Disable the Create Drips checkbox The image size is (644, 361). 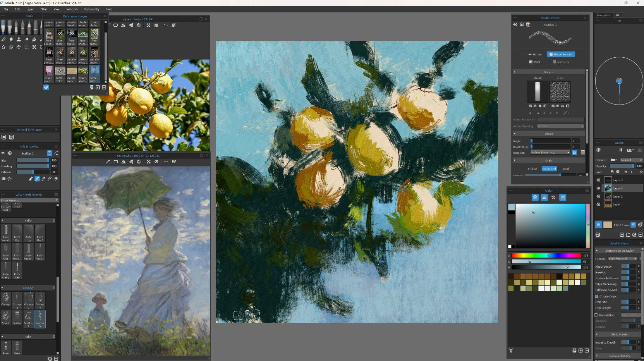click(x=597, y=296)
